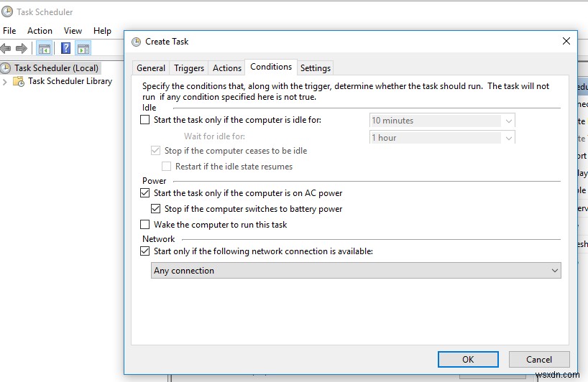Switch to the Triggers tab

(189, 68)
